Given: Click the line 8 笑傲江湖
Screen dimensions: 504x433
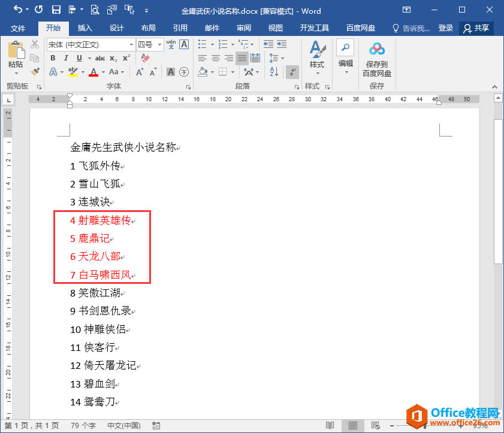Looking at the screenshot, I should tap(95, 293).
